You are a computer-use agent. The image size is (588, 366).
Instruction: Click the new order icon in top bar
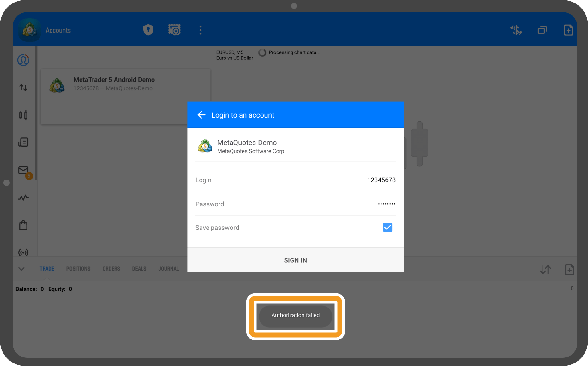[568, 30]
